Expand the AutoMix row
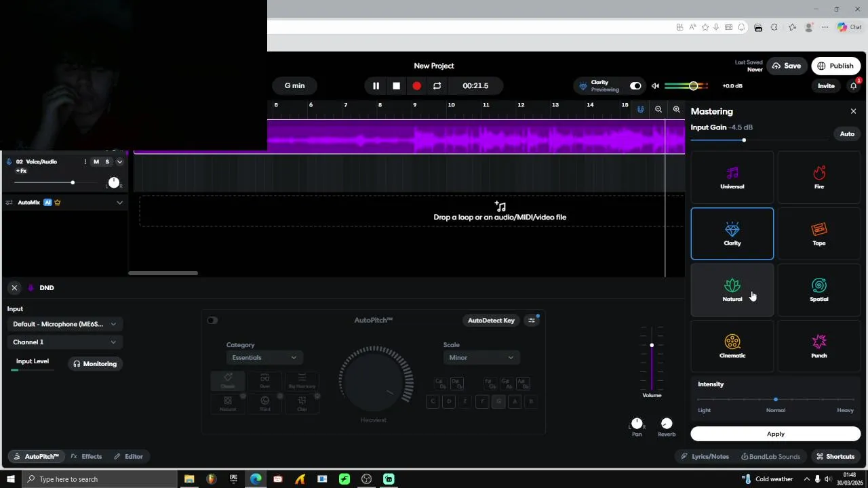 [x=119, y=202]
